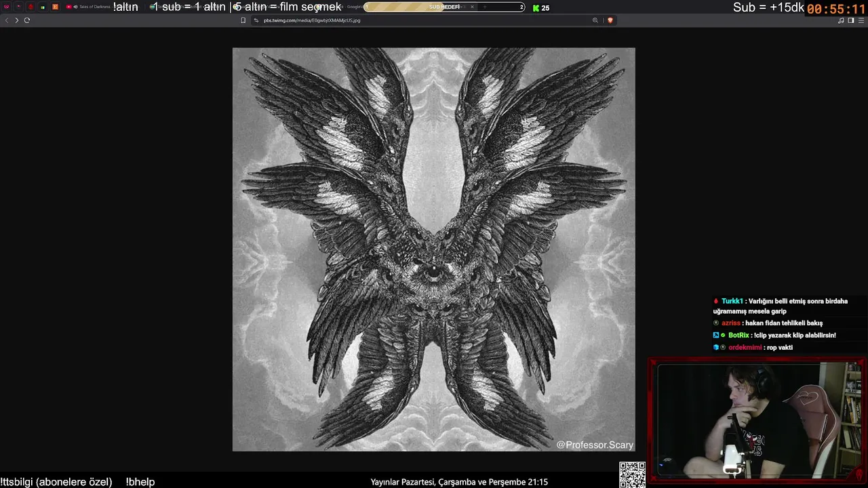The height and width of the screenshot is (488, 868).
Task: Select the pinned orange tab icon
Action: 56,7
